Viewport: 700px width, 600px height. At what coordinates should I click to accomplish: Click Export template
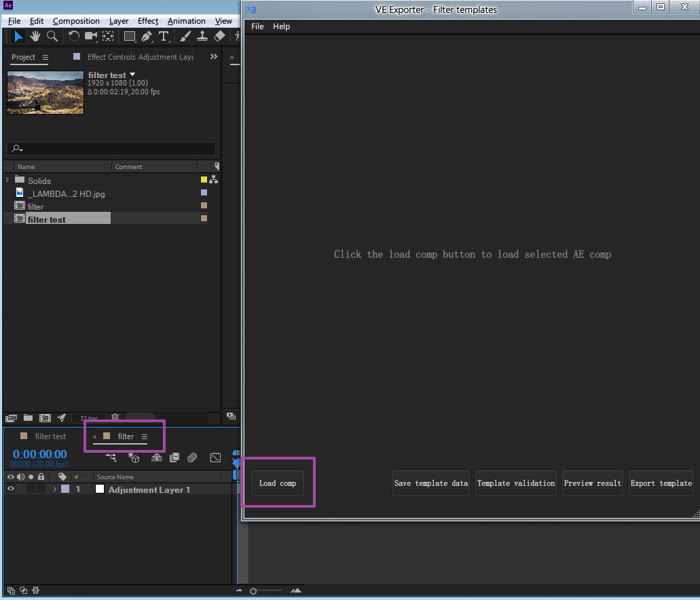[x=661, y=483]
